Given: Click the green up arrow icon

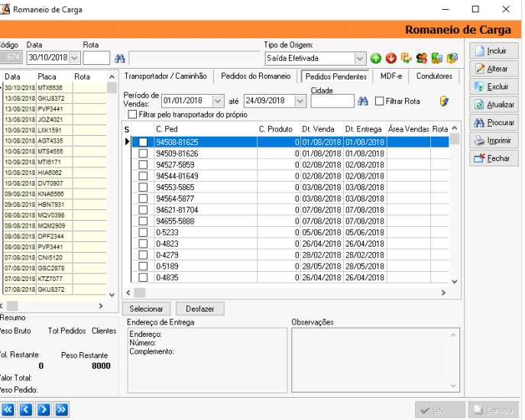Looking at the screenshot, I should [x=376, y=58].
